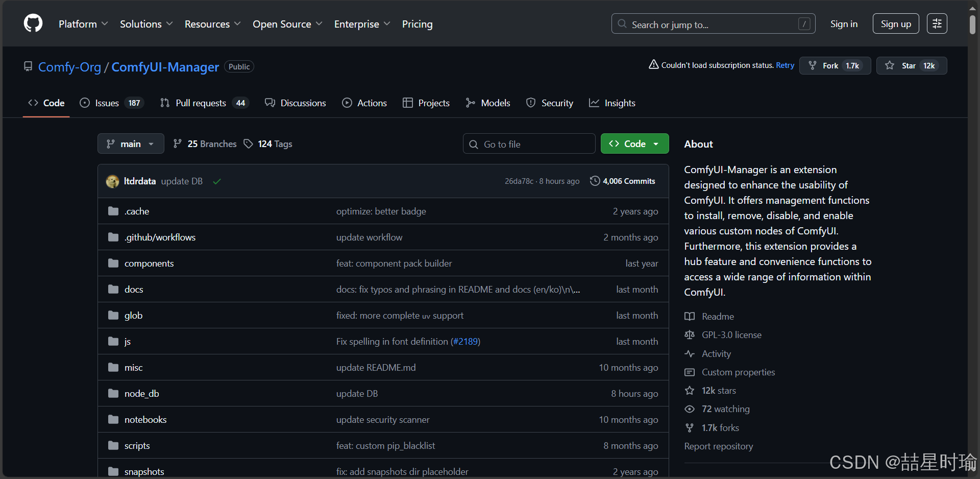The image size is (980, 479).
Task: Click the components folder icon
Action: pos(113,263)
